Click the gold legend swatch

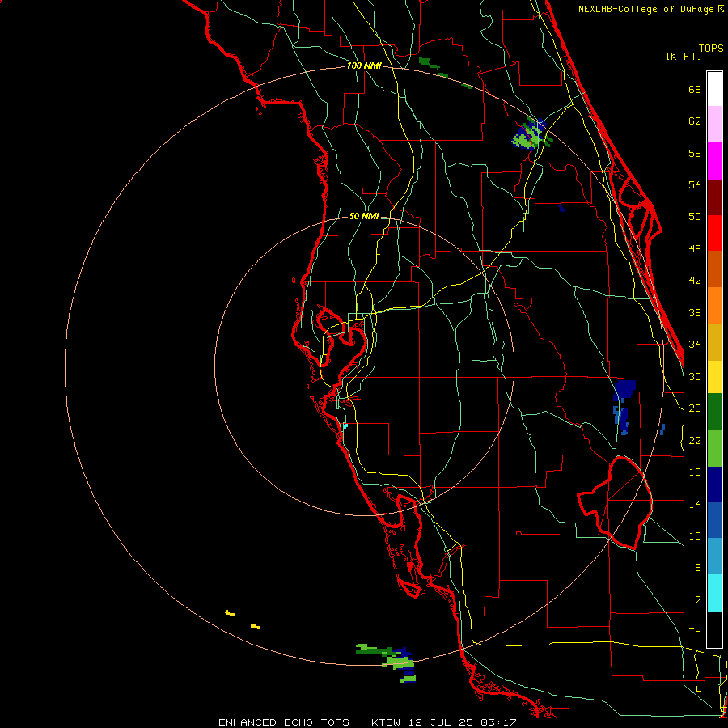[714, 342]
